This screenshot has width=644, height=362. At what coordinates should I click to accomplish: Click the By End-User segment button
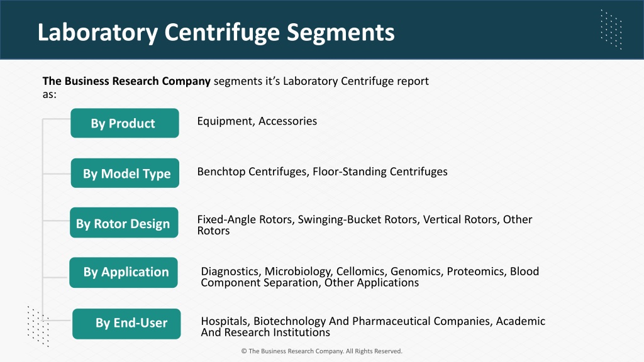pos(126,324)
